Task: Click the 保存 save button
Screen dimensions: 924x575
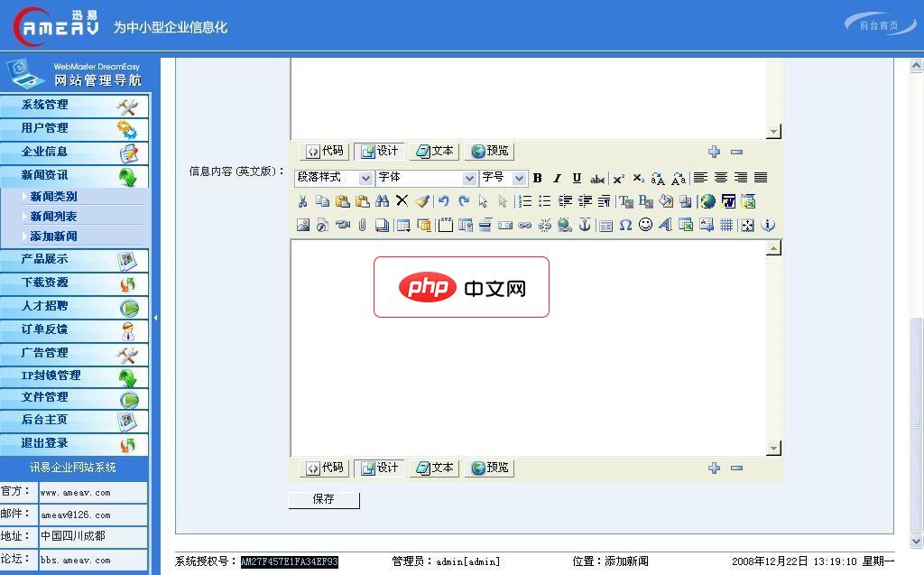Action: [x=324, y=499]
